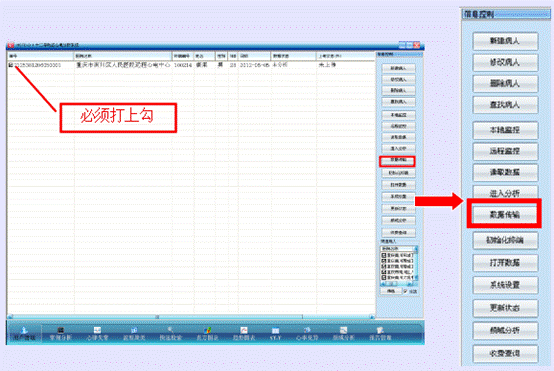Toggle the checkbox next to the filter button
Image resolution: width=554 pixels, height=371 pixels.
(x=406, y=291)
